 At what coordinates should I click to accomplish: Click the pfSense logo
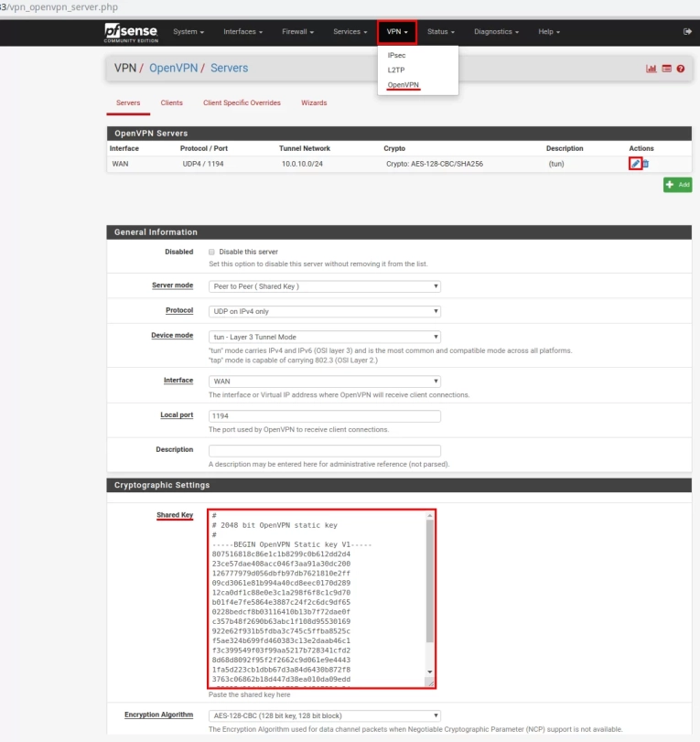tap(131, 32)
